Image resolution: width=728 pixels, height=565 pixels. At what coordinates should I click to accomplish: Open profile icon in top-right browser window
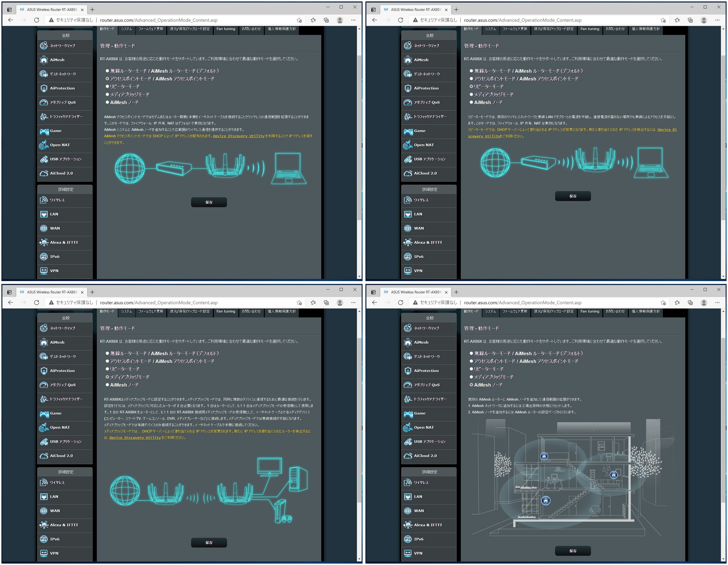point(704,20)
